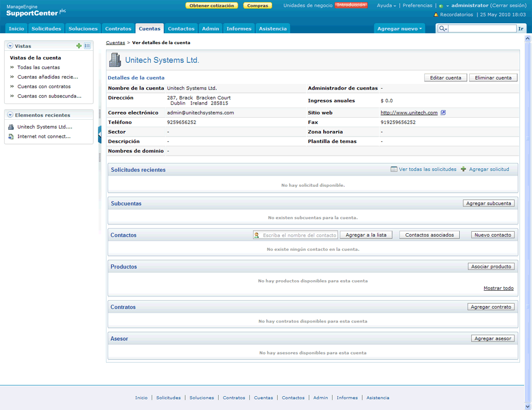Open Todas las cuentas view
This screenshot has width=532, height=410.
[x=38, y=67]
